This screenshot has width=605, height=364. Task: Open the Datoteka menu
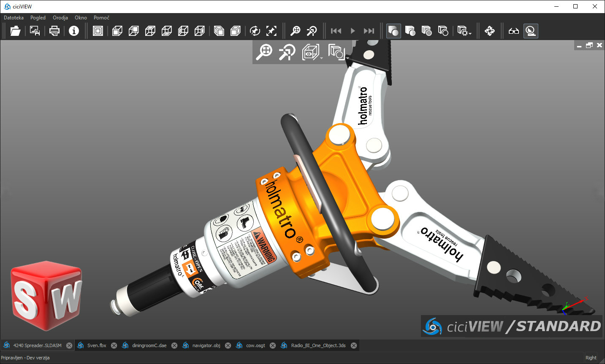click(14, 18)
